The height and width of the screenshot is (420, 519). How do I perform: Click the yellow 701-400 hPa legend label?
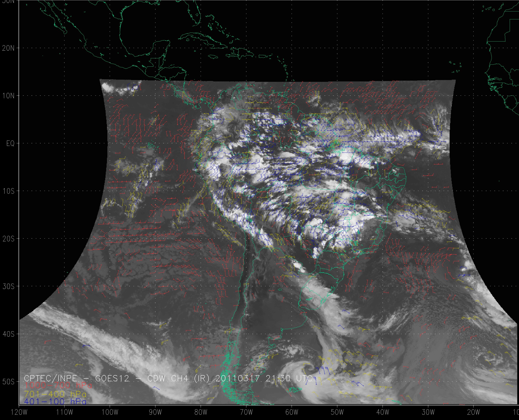(x=55, y=394)
